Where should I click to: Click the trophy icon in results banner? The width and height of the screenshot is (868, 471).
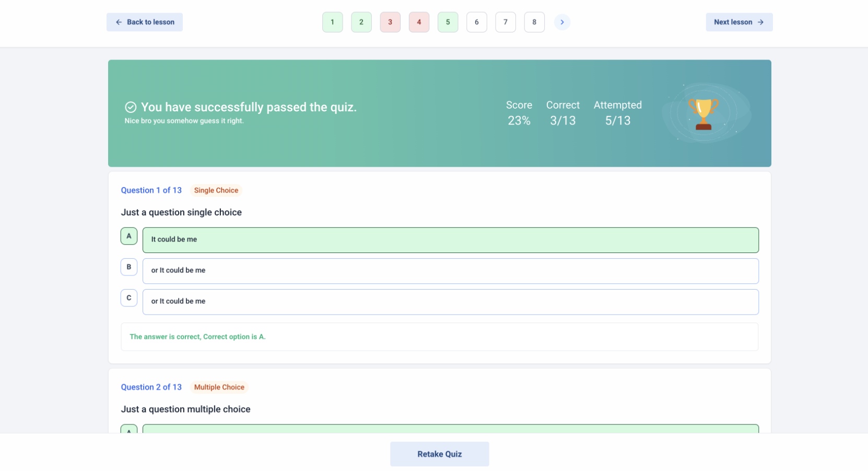[x=703, y=113]
